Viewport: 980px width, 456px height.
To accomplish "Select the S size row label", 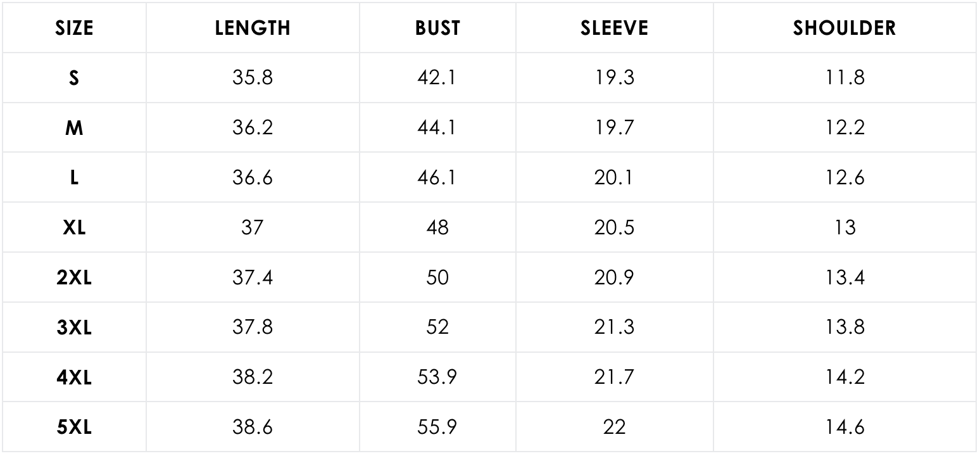I will point(74,78).
